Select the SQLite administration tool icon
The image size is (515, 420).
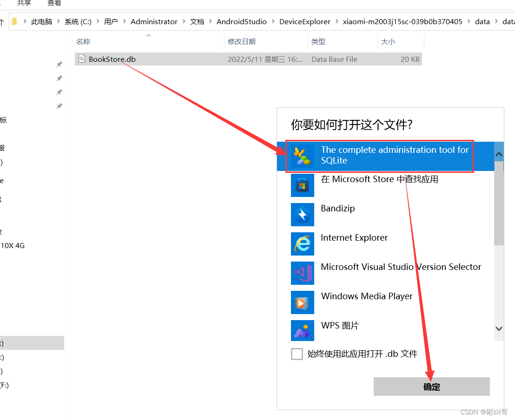point(302,156)
